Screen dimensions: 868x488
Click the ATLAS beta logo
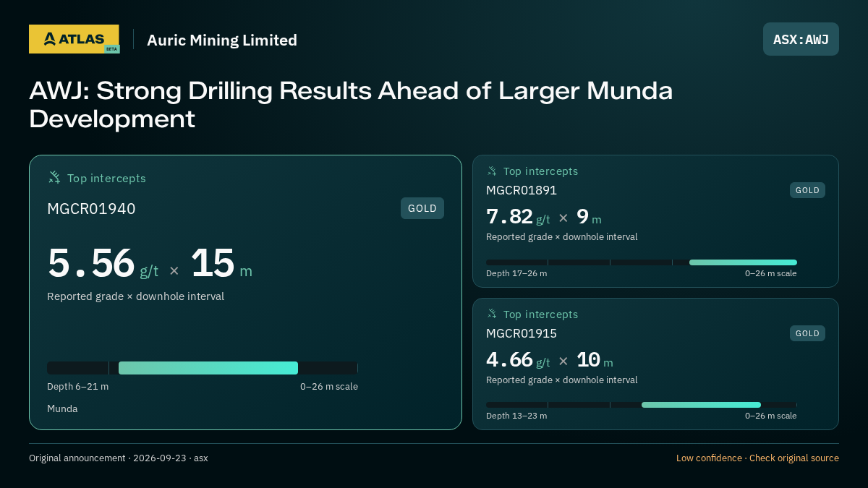pos(74,39)
